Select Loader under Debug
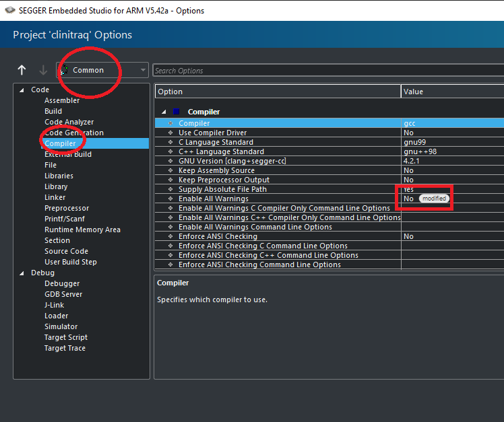Viewport: 504px width, 422px height. pos(56,316)
